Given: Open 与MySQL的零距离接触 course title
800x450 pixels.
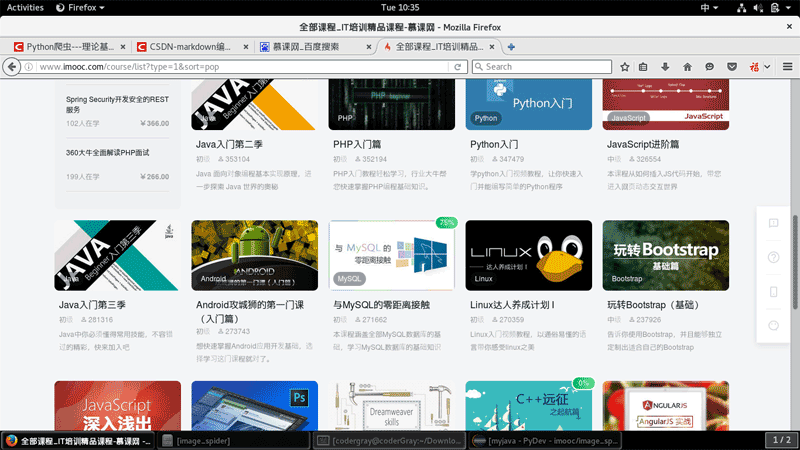Looking at the screenshot, I should 381,305.
